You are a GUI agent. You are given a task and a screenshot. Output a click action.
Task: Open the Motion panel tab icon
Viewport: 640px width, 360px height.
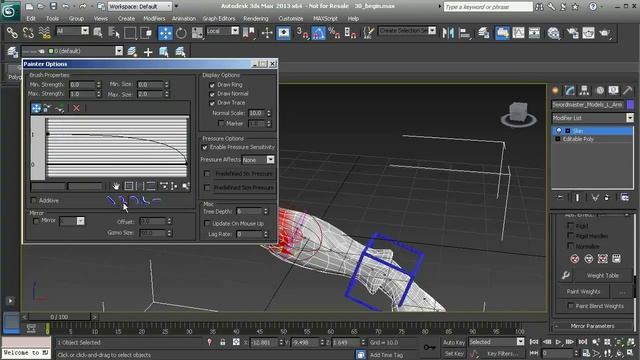599,90
